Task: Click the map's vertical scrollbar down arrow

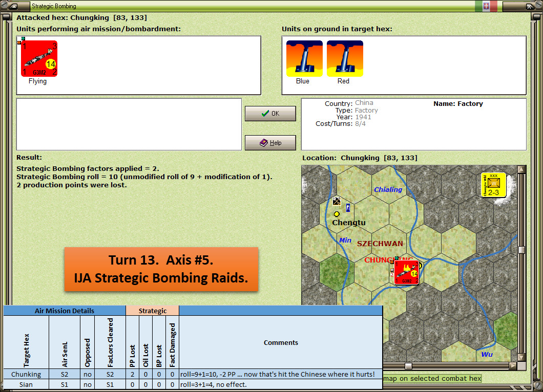Action: [521, 357]
